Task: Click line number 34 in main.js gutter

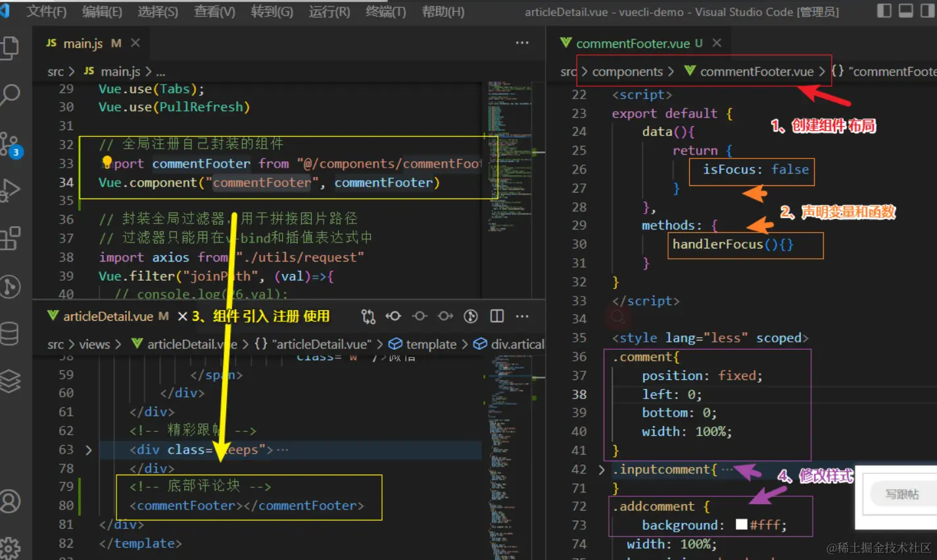Action: 66,182
